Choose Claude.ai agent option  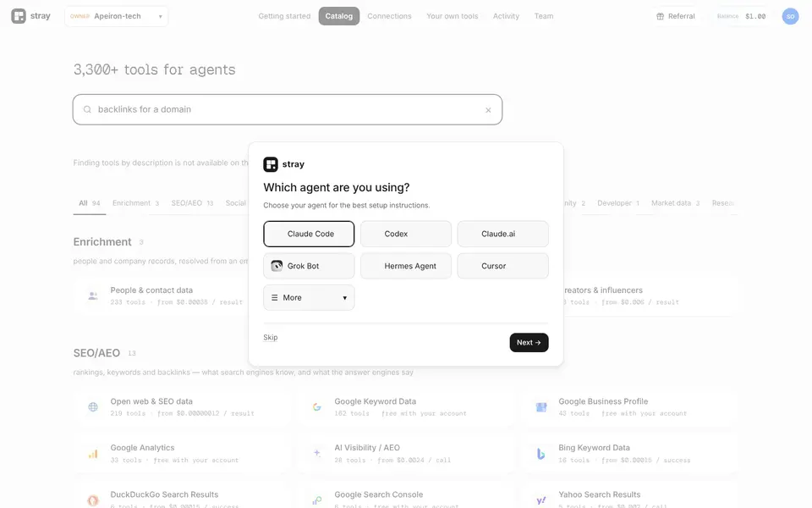click(502, 234)
